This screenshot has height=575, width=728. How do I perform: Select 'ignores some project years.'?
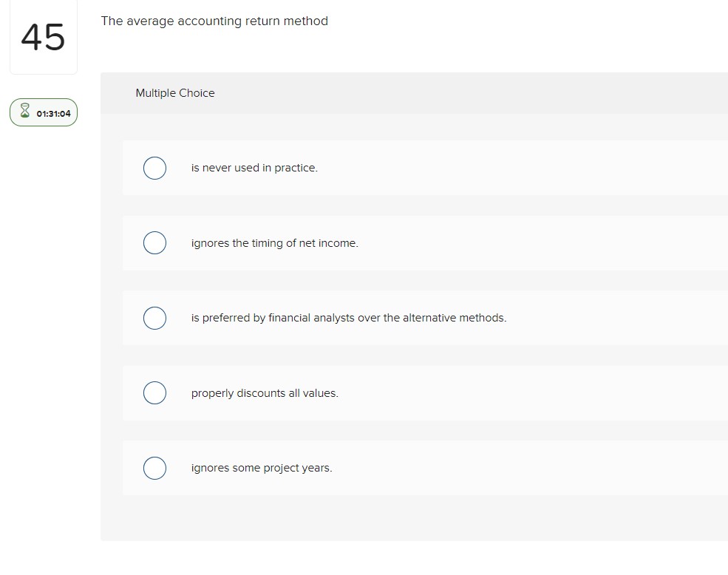click(x=262, y=468)
